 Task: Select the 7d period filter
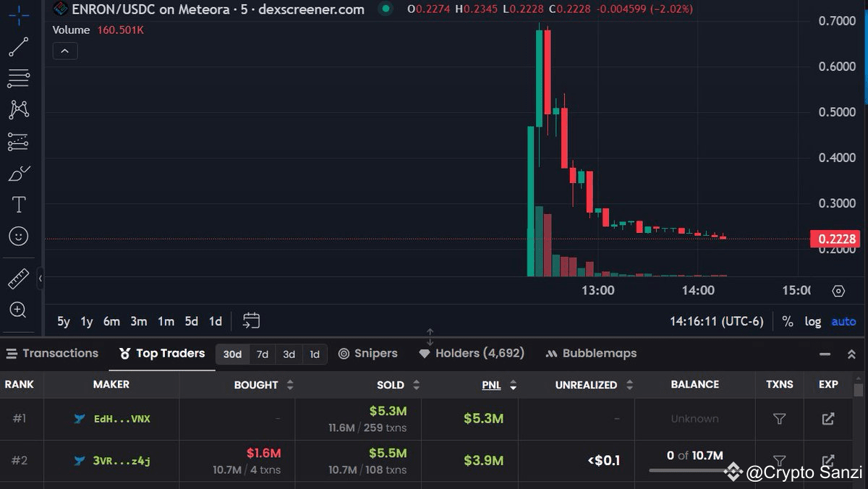pyautogui.click(x=263, y=354)
